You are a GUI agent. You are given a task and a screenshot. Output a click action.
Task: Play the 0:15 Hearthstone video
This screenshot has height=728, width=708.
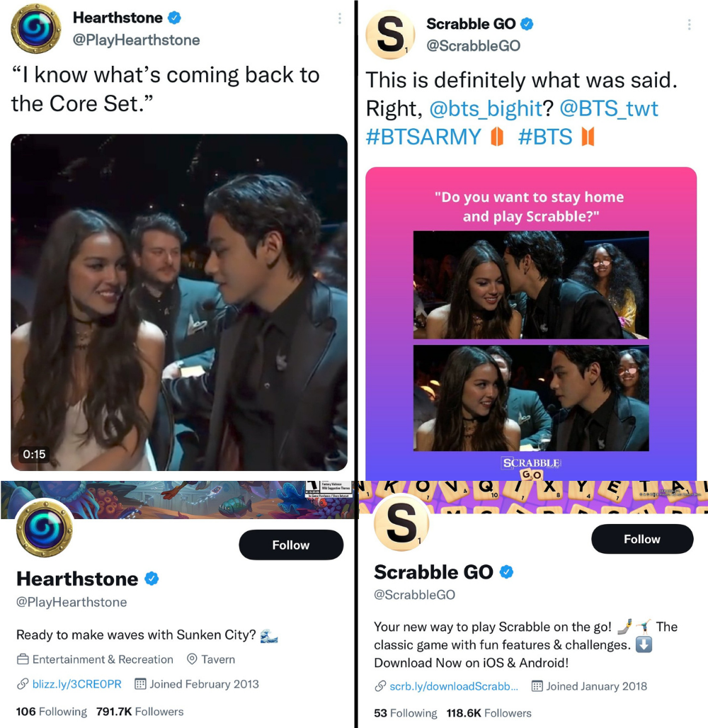point(179,302)
